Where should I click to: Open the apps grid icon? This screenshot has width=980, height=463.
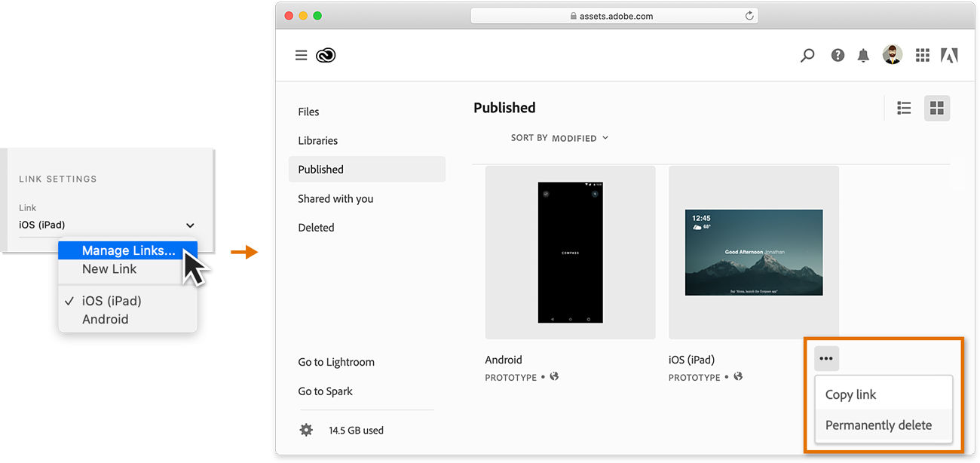[922, 55]
